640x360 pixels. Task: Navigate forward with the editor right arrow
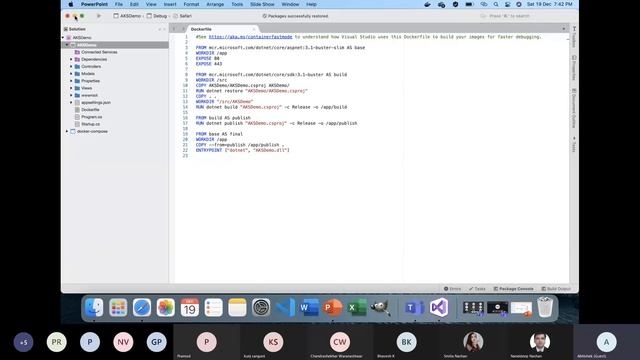(183, 29)
